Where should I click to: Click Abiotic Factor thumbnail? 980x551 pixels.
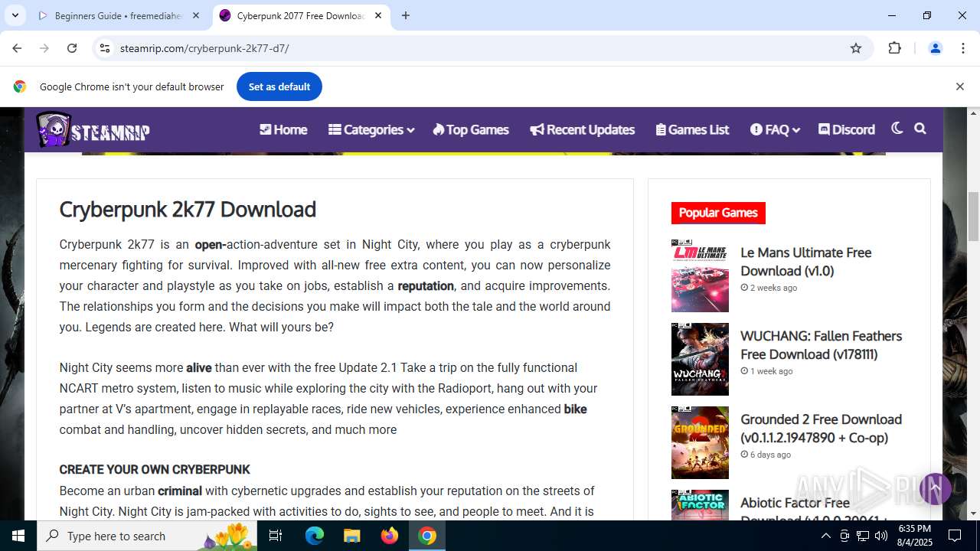coord(700,505)
